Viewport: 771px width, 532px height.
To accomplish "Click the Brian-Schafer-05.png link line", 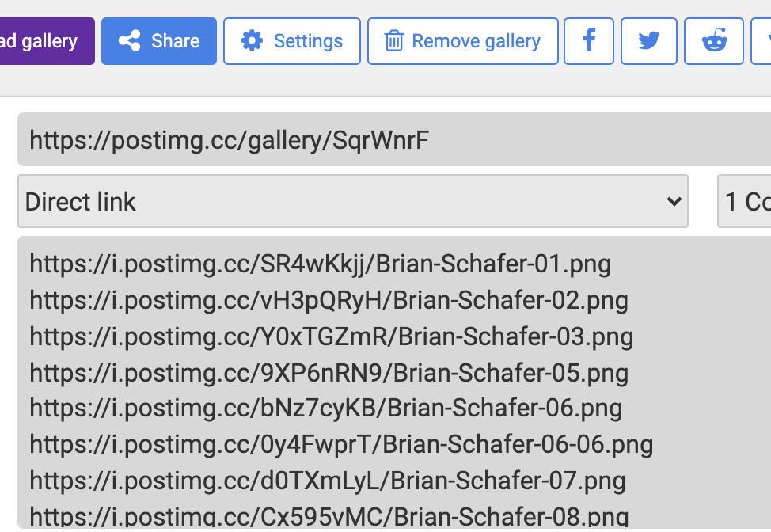I will (329, 373).
